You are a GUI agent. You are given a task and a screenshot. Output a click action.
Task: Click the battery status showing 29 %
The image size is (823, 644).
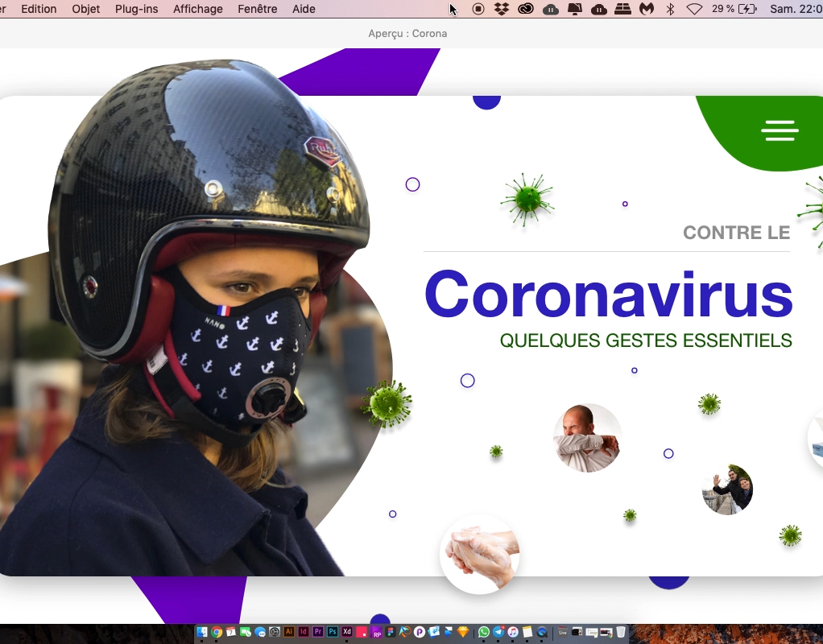734,9
